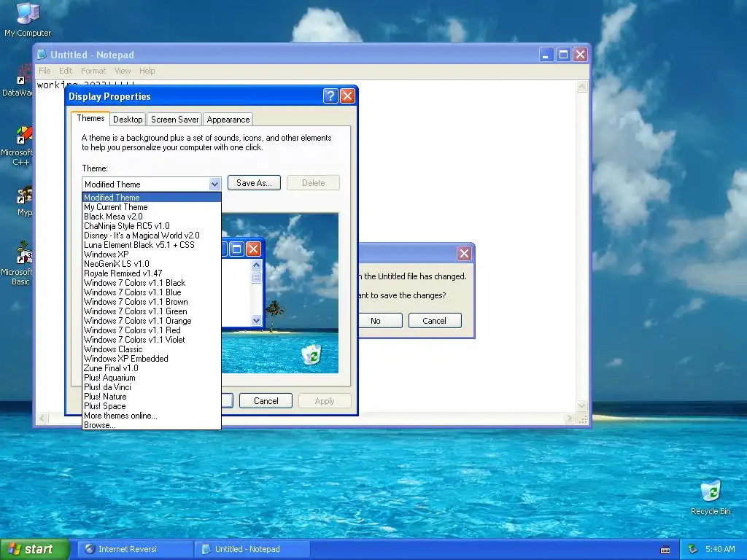Viewport: 747px width, 560px height.
Task: Click the theme preview thumbnail image
Action: tap(280, 293)
